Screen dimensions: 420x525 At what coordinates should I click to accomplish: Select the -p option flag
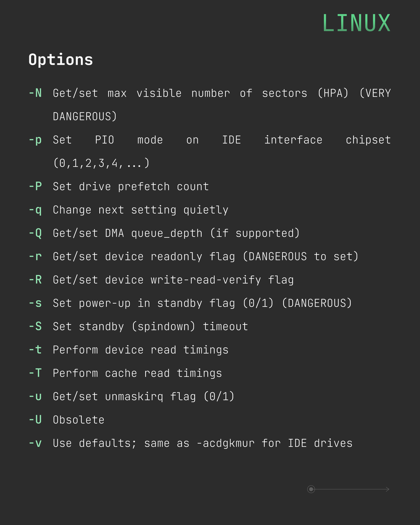[35, 140]
